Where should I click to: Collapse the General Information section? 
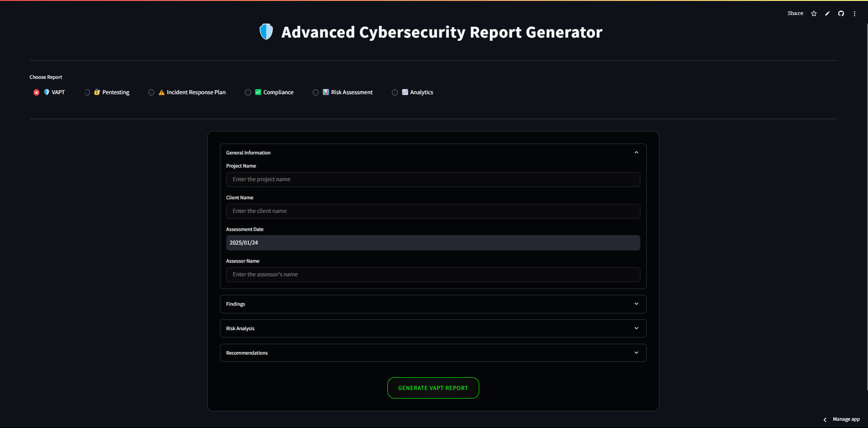(x=636, y=153)
